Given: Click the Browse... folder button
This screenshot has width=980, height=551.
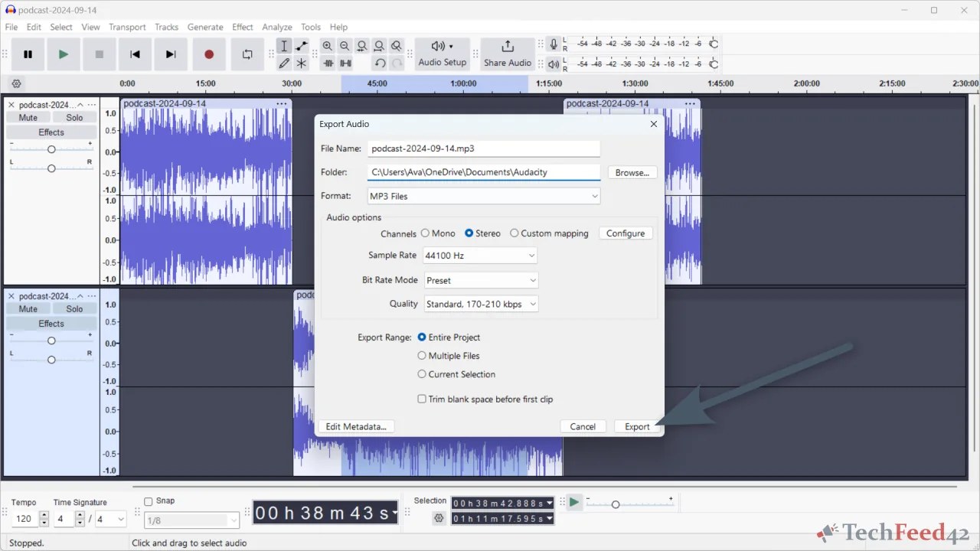Looking at the screenshot, I should 632,173.
